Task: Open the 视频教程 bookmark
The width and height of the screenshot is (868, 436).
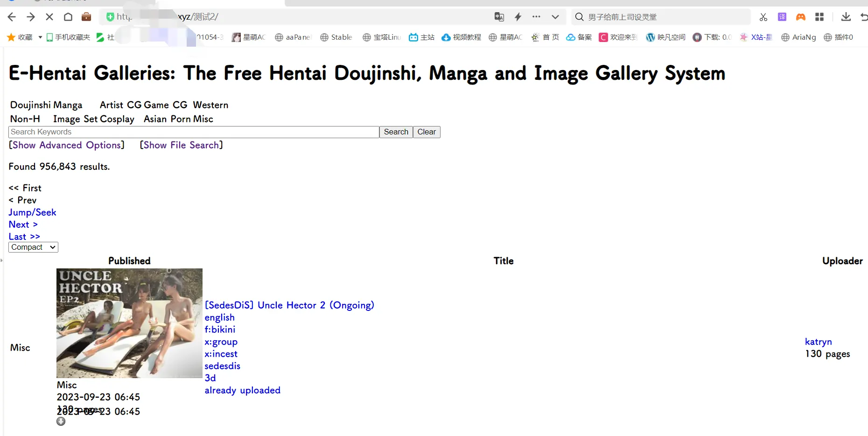Action: [x=462, y=37]
